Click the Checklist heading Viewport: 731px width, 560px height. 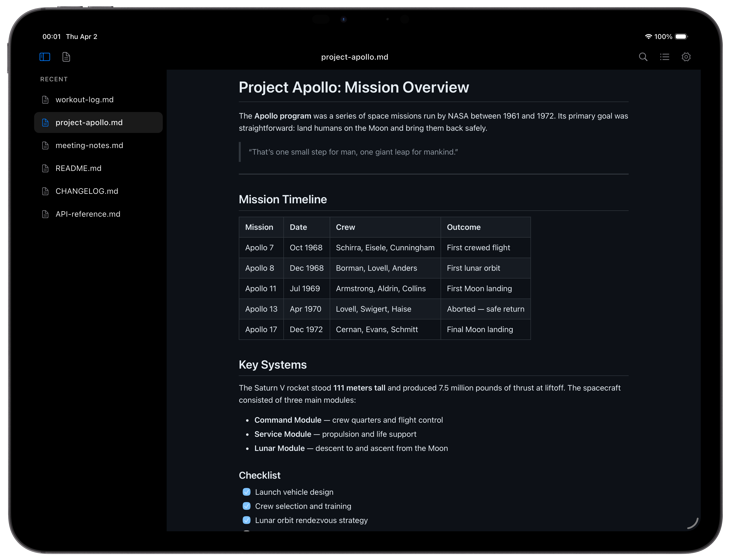pos(260,475)
